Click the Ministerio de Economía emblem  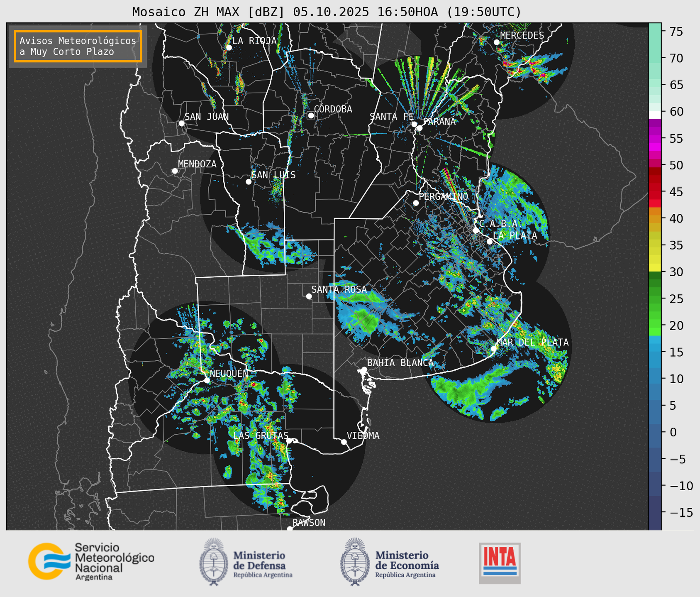tap(355, 562)
